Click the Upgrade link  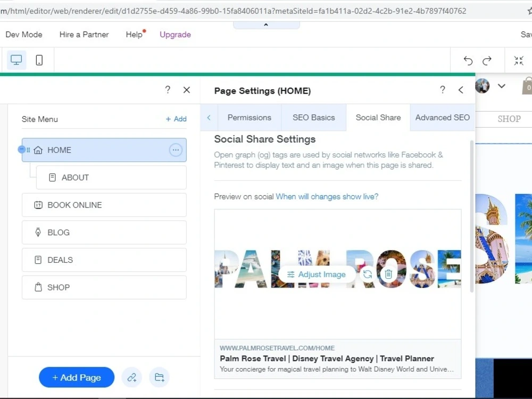tap(175, 35)
